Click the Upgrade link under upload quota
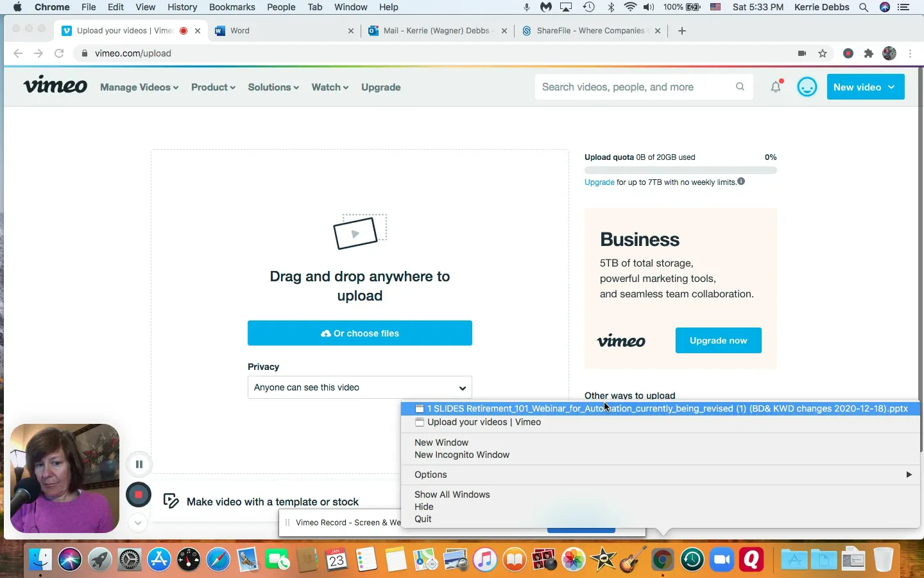 pyautogui.click(x=599, y=182)
